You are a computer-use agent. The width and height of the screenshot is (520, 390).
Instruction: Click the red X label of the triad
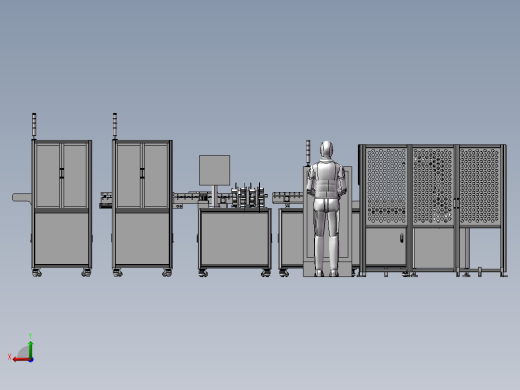click(10, 357)
